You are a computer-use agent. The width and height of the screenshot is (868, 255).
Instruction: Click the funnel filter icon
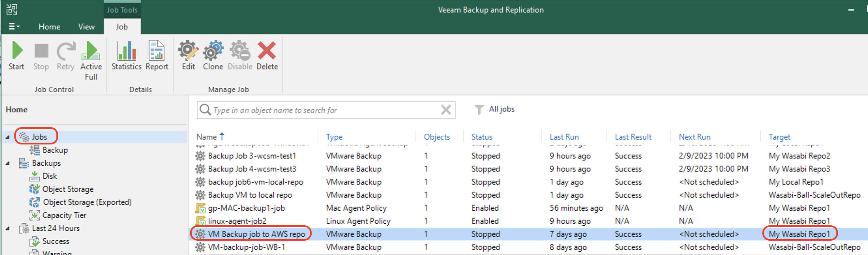click(x=479, y=110)
